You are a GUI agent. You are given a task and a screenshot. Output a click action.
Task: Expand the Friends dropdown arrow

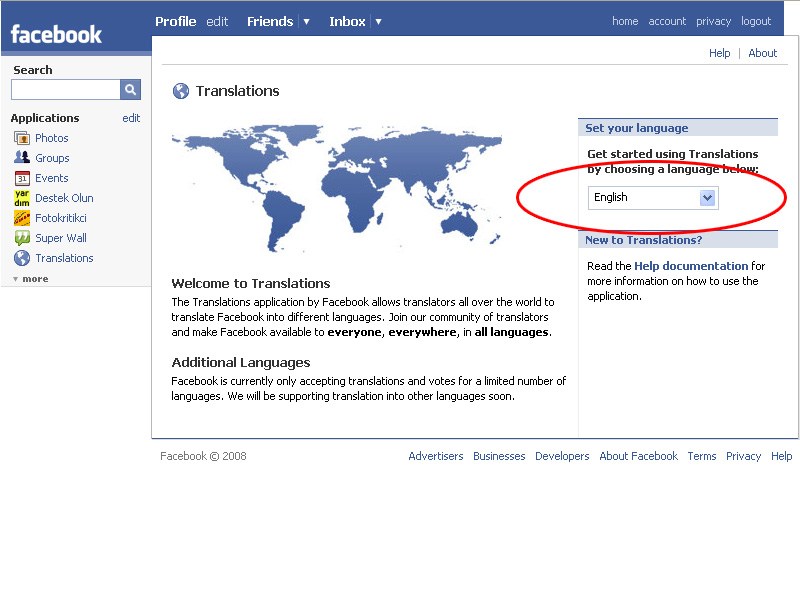(x=306, y=22)
